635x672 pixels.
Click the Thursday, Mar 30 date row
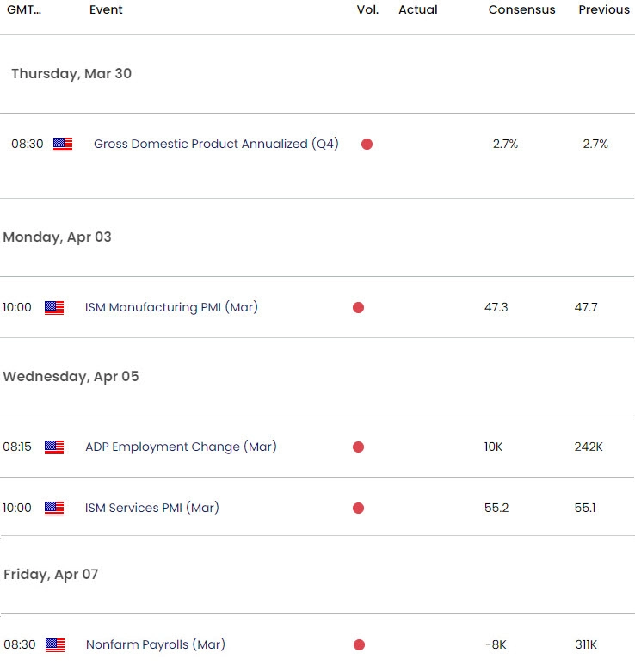point(71,74)
